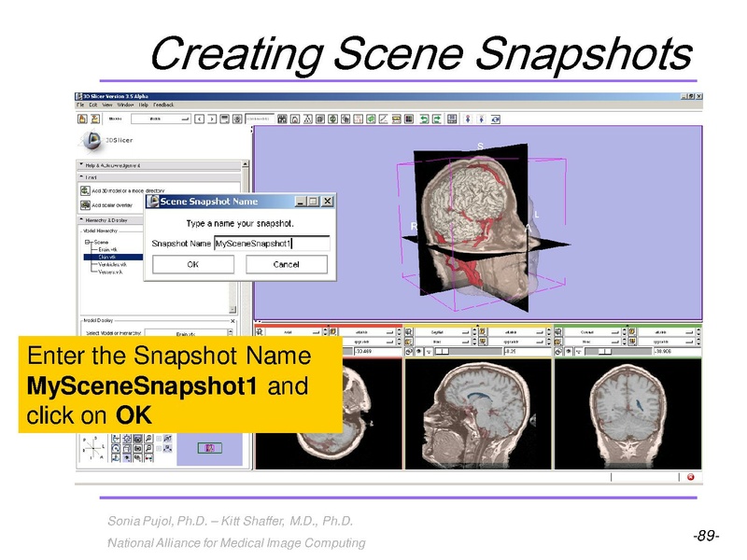The height and width of the screenshot is (560, 747).
Task: Open the Sagittal orientation dropdown
Action: click(442, 332)
